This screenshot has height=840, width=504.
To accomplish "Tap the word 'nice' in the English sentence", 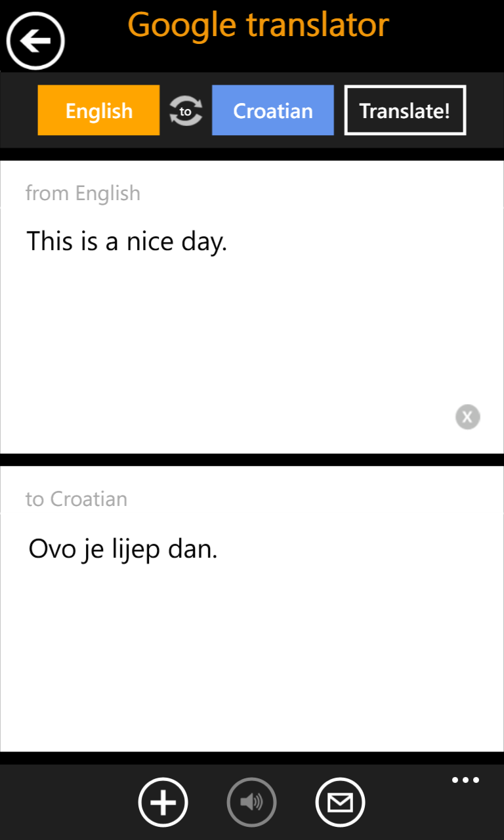I will (150, 241).
